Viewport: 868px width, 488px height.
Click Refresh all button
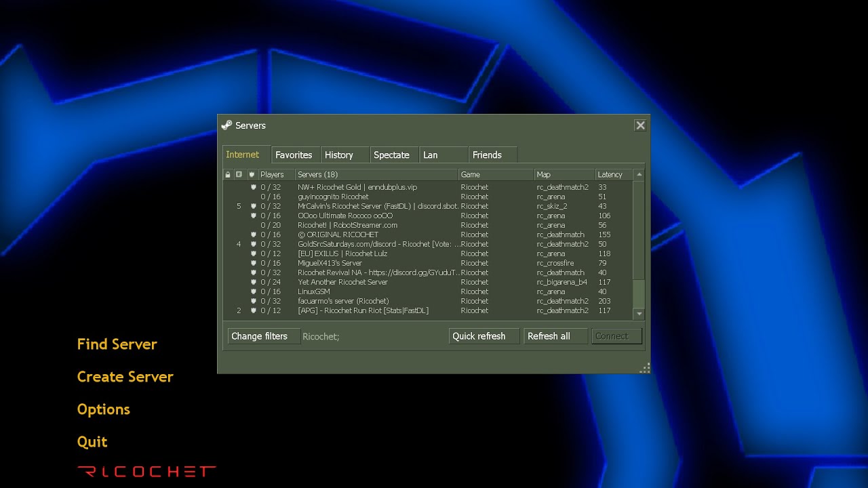(555, 336)
